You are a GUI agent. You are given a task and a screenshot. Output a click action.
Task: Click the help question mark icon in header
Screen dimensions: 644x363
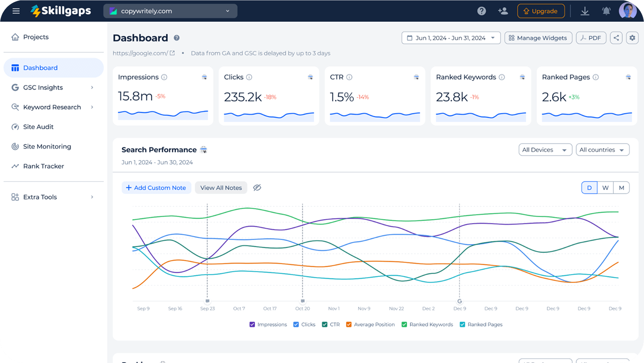(481, 11)
